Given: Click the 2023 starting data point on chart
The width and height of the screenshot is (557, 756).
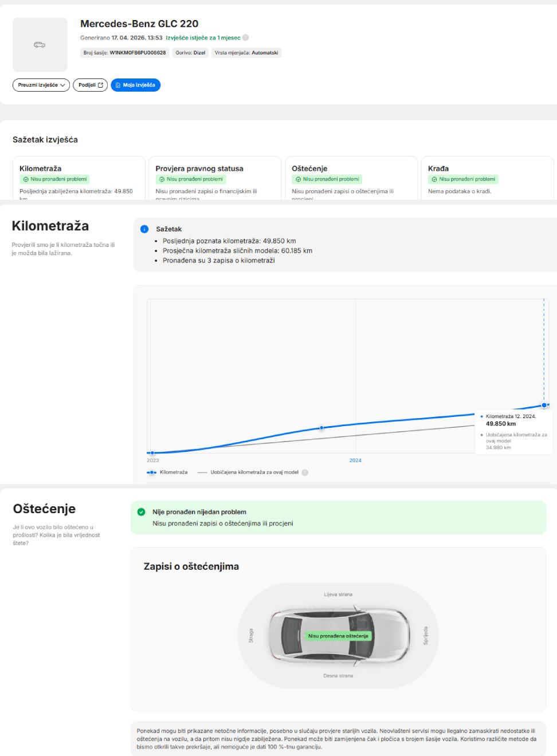Looking at the screenshot, I should click(x=152, y=453).
